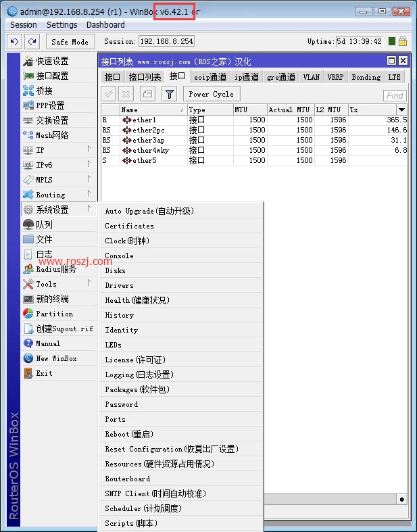Select the ether4wky row
Screen dimensions: 417x532
click(254, 150)
